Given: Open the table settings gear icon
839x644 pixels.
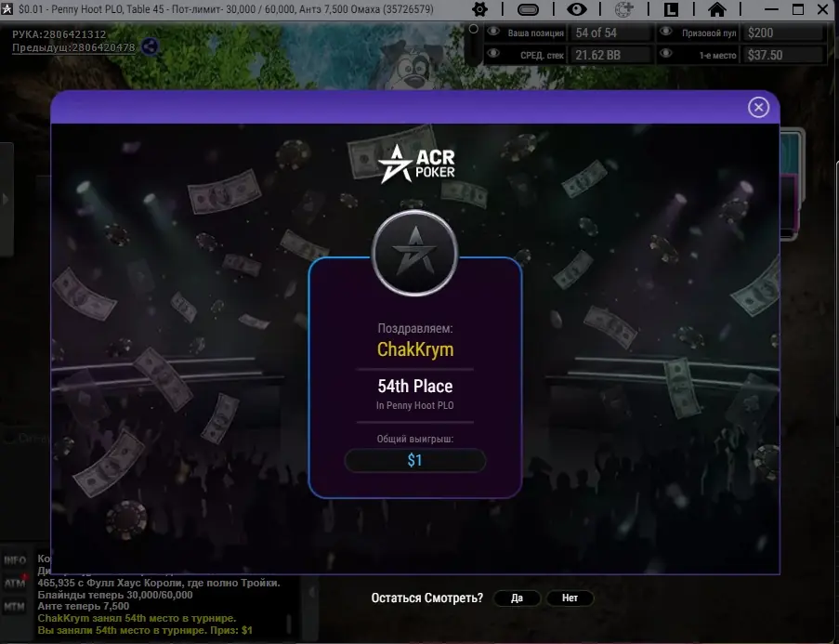Looking at the screenshot, I should point(479,9).
